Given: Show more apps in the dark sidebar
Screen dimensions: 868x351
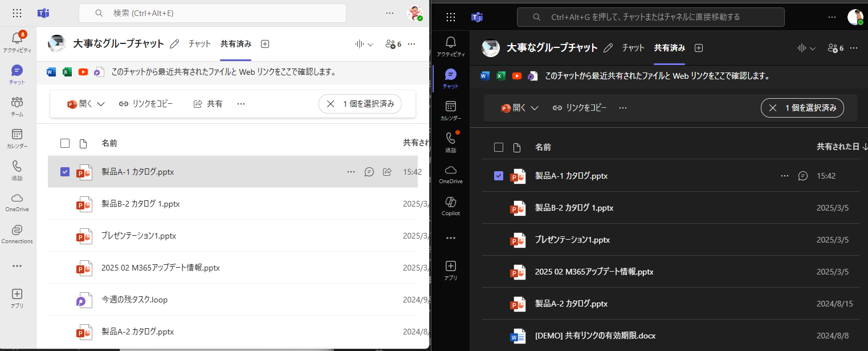Looking at the screenshot, I should (x=451, y=237).
